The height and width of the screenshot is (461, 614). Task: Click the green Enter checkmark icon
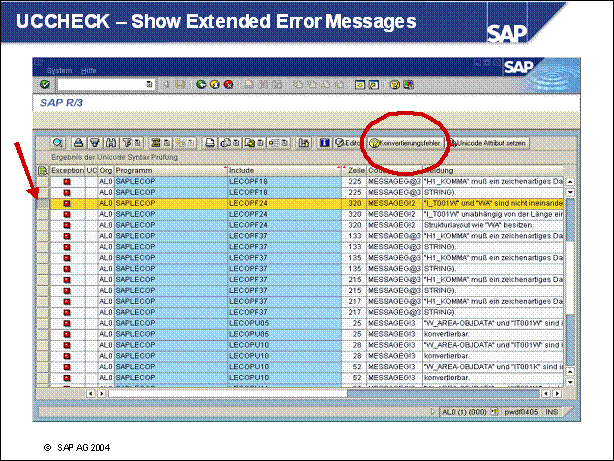(x=46, y=85)
